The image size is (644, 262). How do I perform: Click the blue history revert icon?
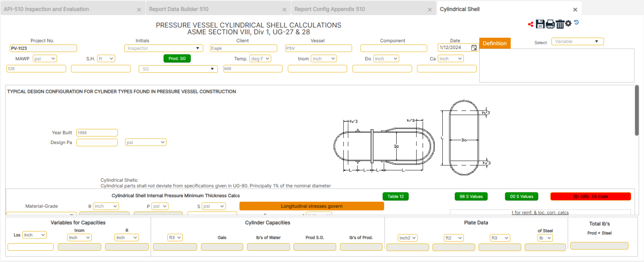point(576,23)
